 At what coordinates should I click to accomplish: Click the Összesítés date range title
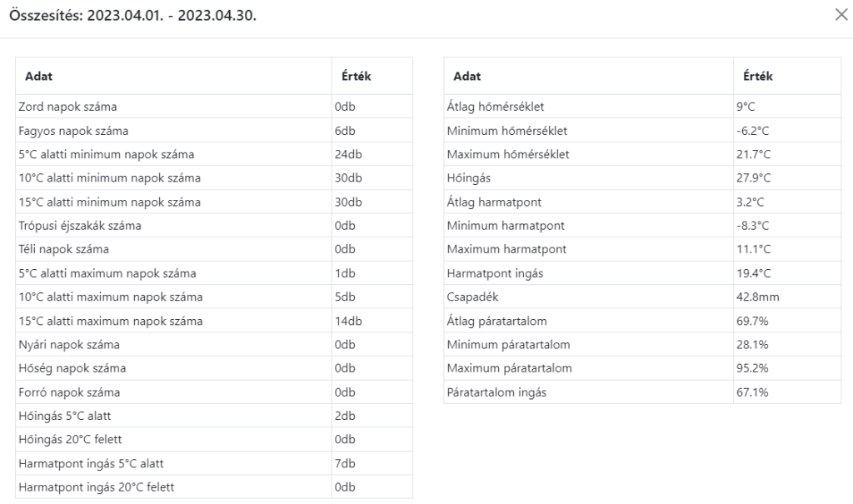(132, 17)
